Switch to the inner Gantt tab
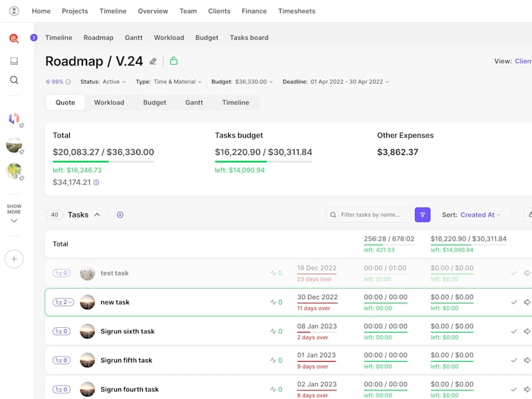Screen dimensions: 532x399 pos(194,102)
